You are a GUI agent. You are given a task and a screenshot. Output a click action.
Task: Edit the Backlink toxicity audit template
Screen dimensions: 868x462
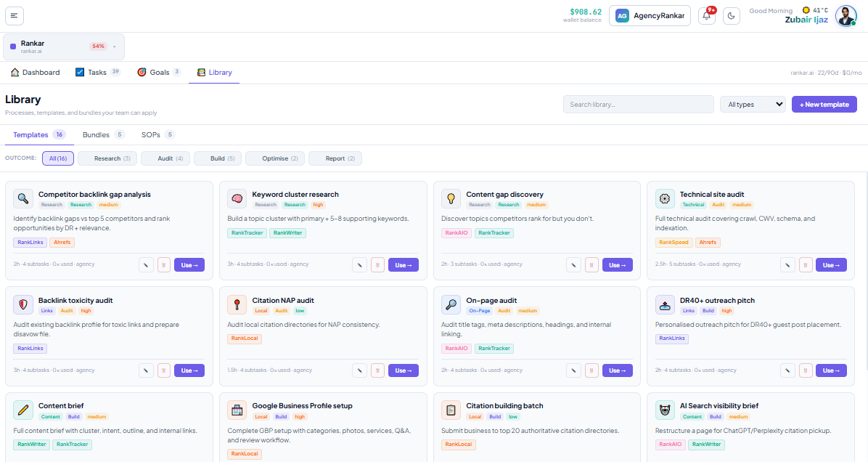pyautogui.click(x=146, y=370)
